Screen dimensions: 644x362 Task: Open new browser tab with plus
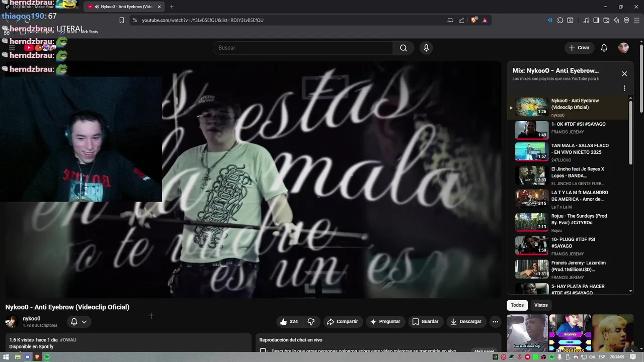[x=172, y=7]
